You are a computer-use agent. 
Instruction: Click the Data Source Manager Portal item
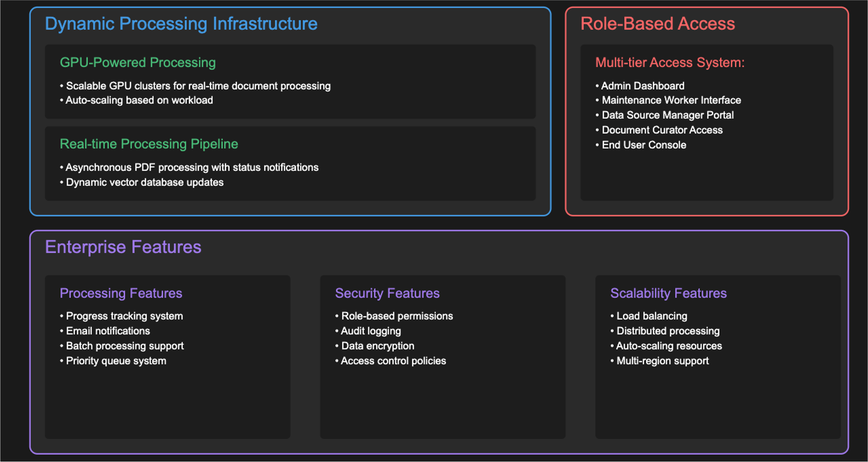point(667,115)
